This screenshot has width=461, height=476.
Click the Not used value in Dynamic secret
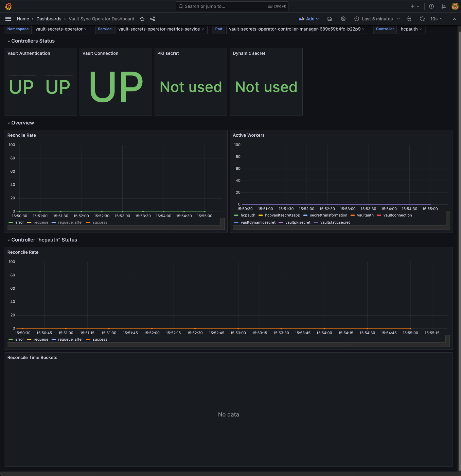click(266, 87)
